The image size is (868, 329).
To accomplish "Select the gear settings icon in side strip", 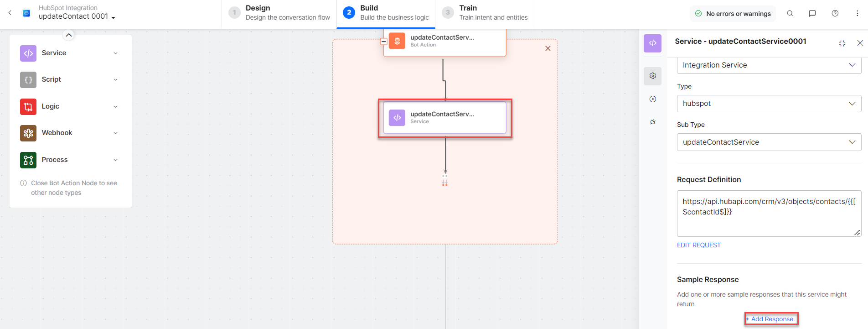I will (653, 76).
